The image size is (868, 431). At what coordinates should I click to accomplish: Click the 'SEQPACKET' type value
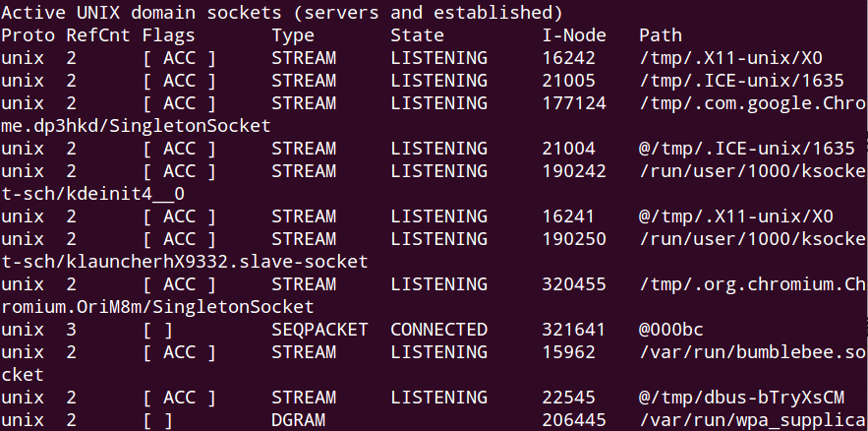coord(319,330)
